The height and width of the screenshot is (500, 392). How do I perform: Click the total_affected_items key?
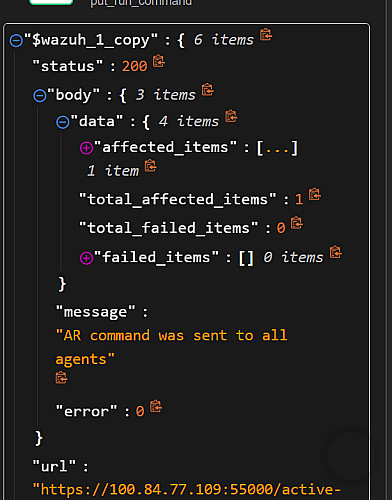[178, 199]
